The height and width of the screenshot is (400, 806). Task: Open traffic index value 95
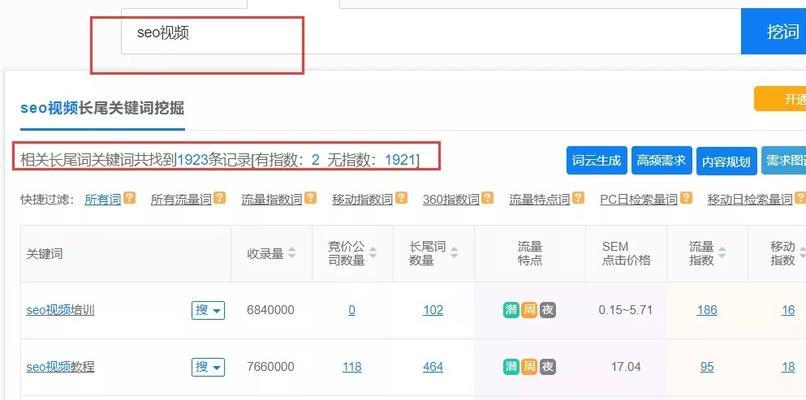coord(707,367)
